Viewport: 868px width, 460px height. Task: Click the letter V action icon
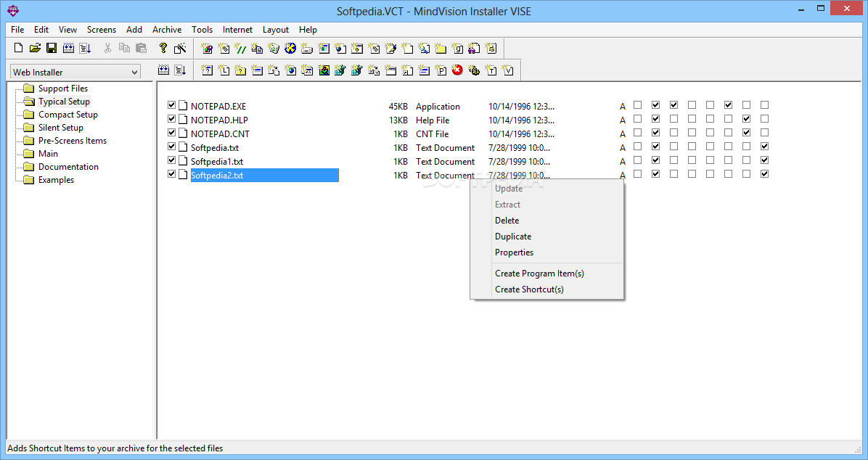[x=507, y=70]
